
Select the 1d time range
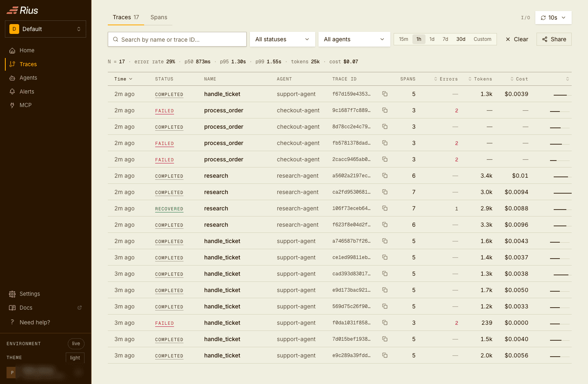click(x=432, y=39)
